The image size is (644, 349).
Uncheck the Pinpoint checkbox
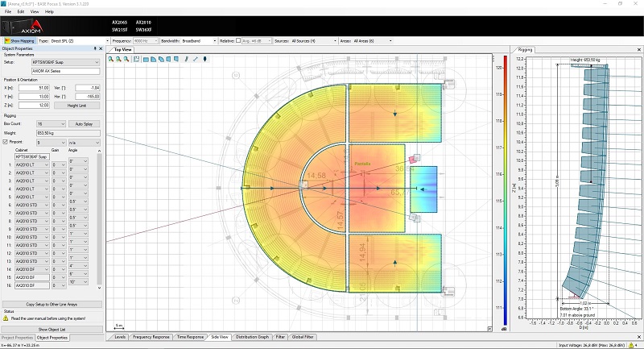[6, 142]
